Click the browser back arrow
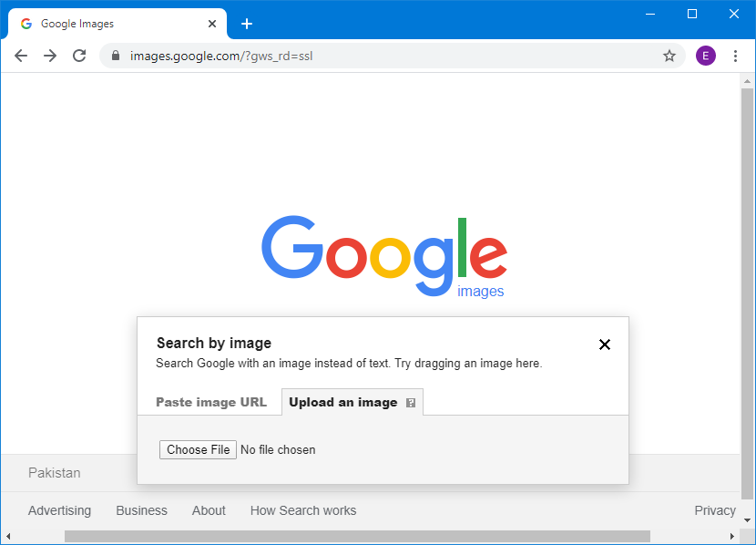Screen dimensions: 756x545 pyautogui.click(x=21, y=56)
